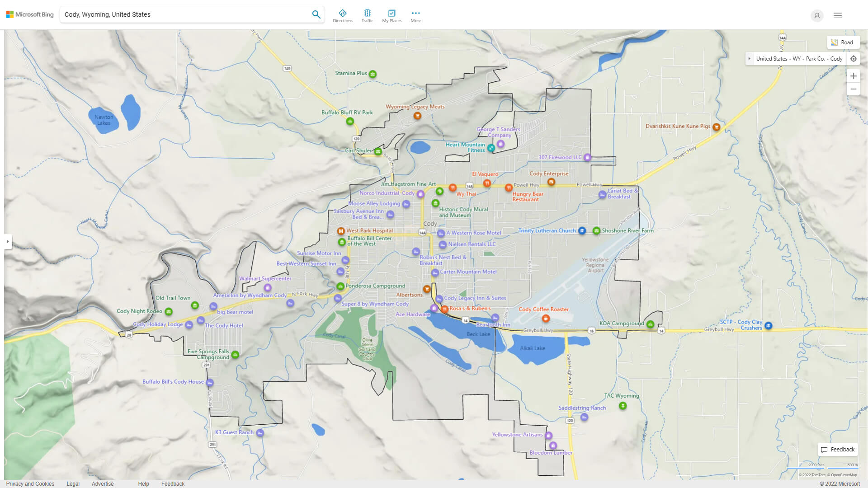Viewport: 868px width, 488px height.
Task: Toggle the Traffic layer
Action: (368, 15)
